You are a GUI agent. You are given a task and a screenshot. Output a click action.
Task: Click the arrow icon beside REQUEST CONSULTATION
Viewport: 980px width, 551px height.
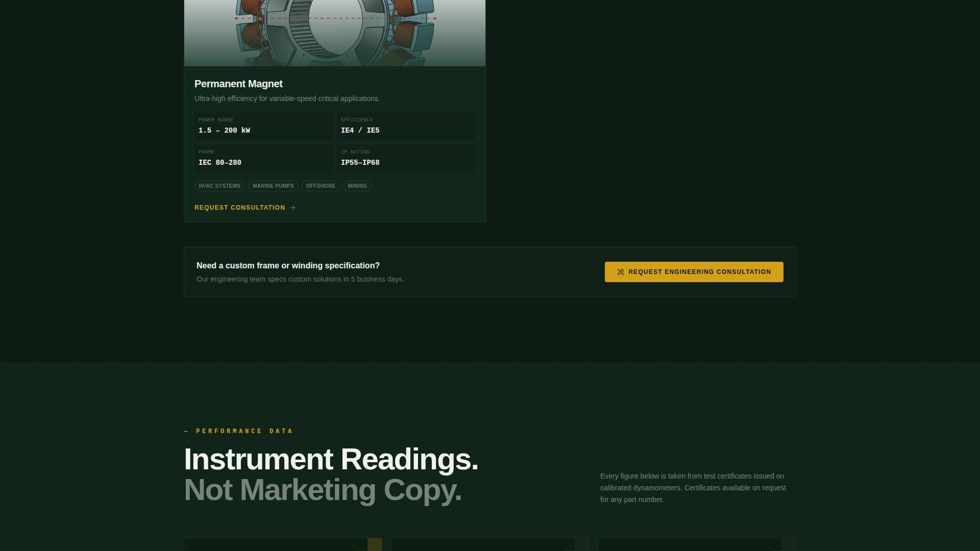(x=292, y=208)
